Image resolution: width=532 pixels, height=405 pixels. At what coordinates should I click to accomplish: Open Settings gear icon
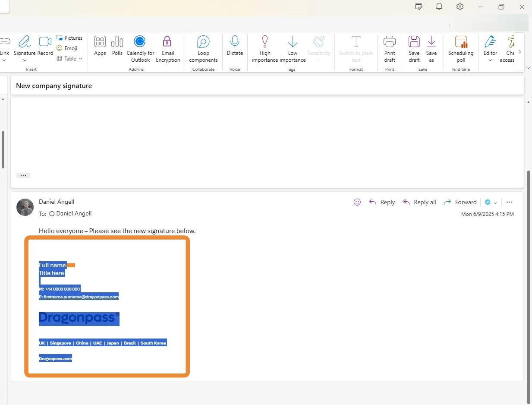(460, 6)
